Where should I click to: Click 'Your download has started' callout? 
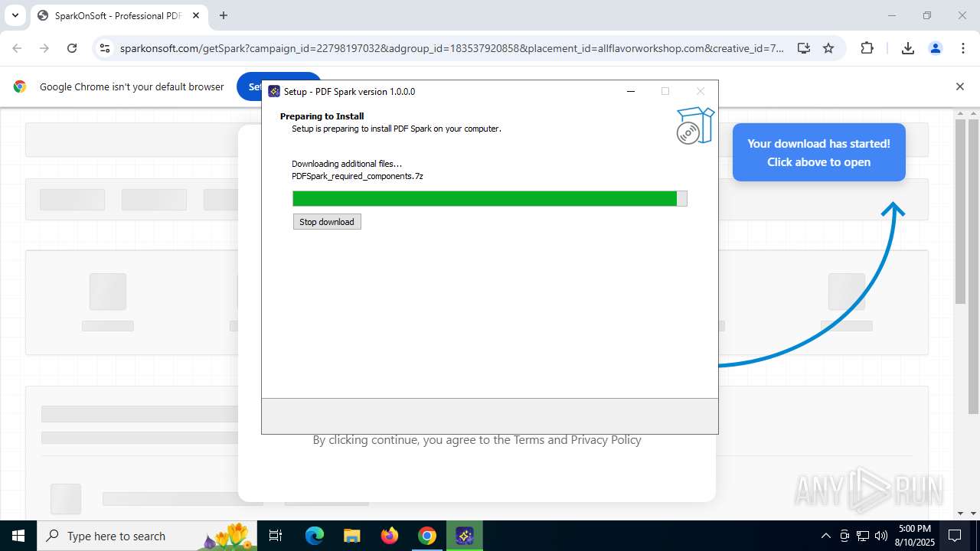[x=818, y=152]
